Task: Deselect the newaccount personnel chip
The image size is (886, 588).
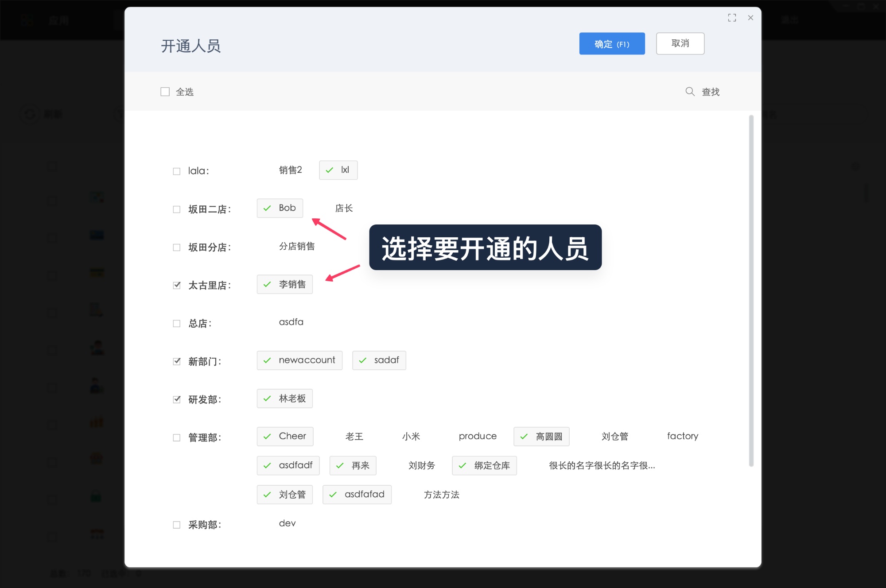Action: click(299, 360)
